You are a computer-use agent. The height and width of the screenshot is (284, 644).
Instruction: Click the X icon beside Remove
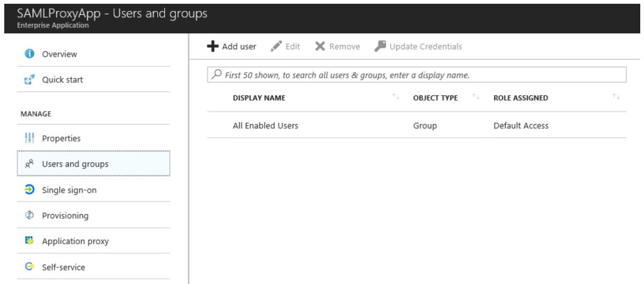click(x=320, y=47)
